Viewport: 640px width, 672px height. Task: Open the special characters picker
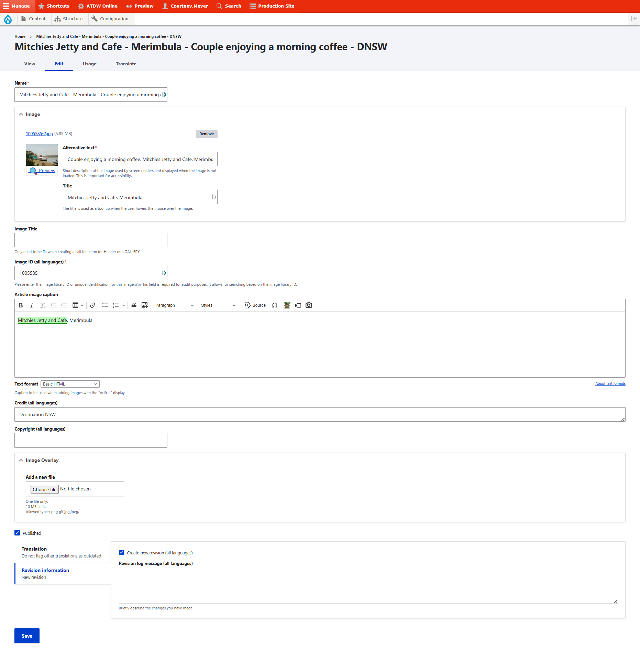click(x=275, y=305)
